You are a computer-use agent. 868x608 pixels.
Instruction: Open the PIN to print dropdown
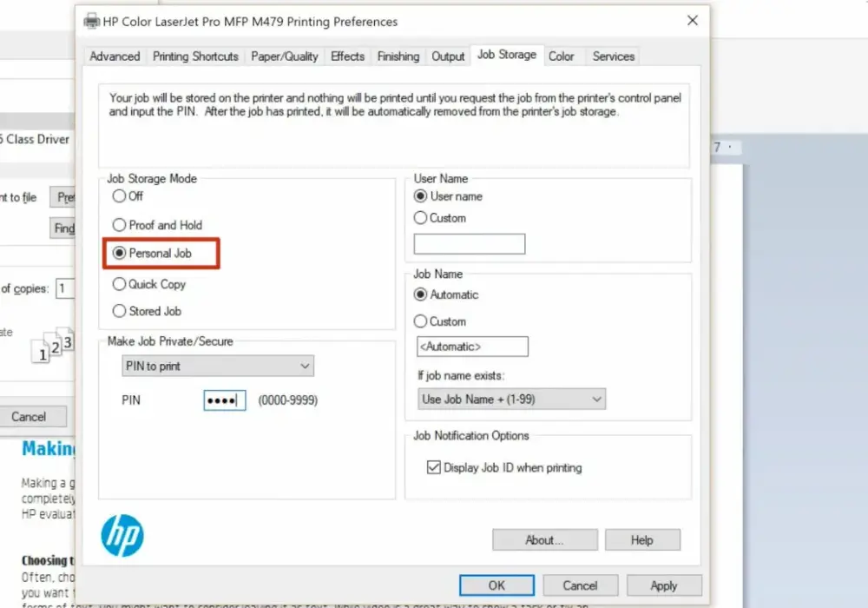click(x=218, y=366)
